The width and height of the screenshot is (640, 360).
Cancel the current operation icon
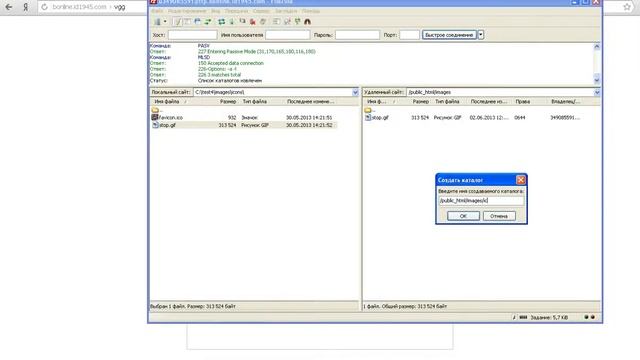tap(242, 22)
